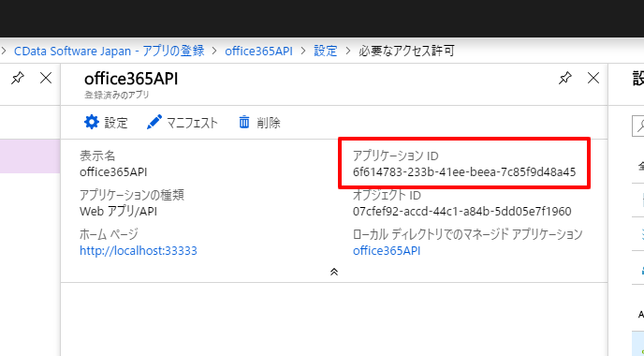Viewport: 644px width, 356px height.
Task: Click the Web アプリ/API application type value
Action: 118,212
